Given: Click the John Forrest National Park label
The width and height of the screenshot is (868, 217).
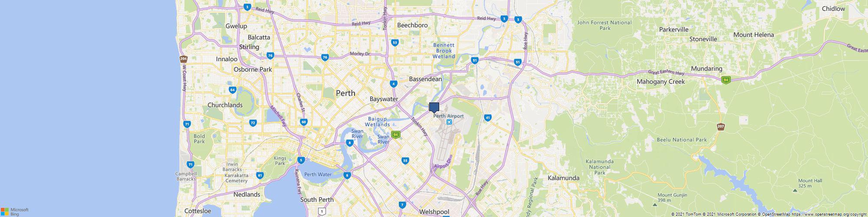Looking at the screenshot, I should 605,25.
